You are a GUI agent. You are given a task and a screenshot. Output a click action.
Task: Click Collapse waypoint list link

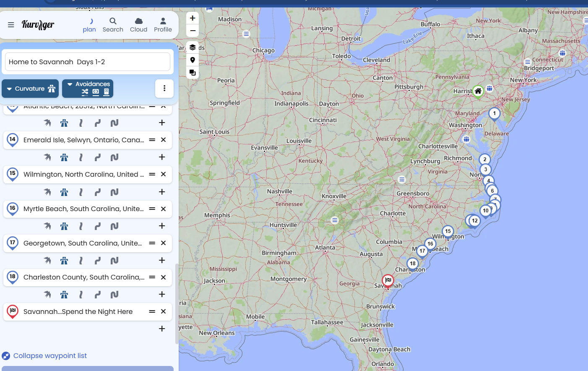click(x=50, y=355)
